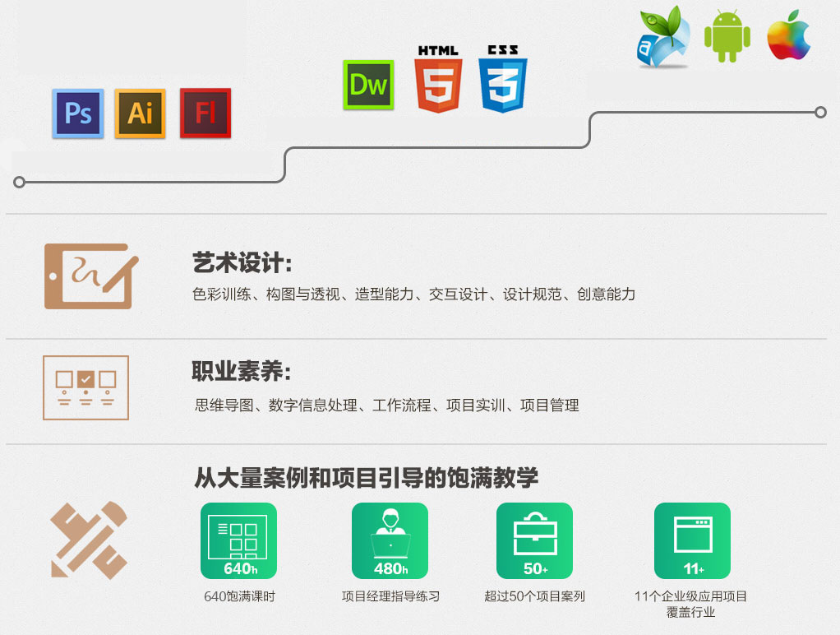This screenshot has width=840, height=635.
Task: Open the green 50+ briefcase tile
Action: [x=534, y=540]
